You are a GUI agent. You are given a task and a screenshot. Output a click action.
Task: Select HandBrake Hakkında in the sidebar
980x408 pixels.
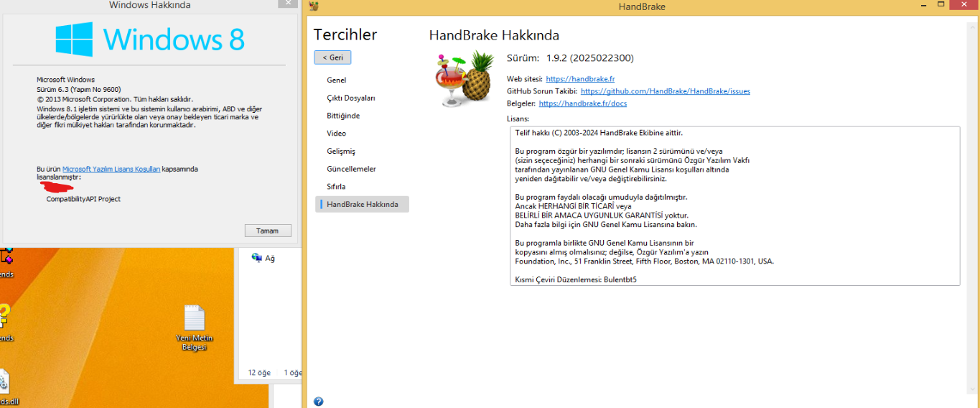362,204
